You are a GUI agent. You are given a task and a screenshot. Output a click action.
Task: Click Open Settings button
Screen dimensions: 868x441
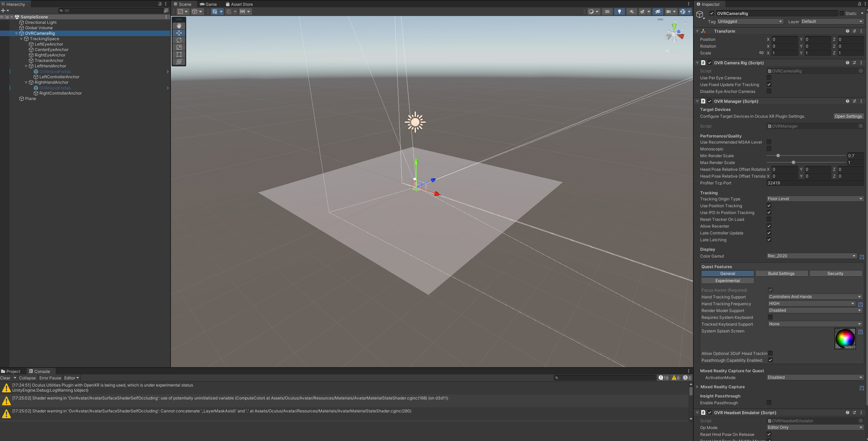click(x=848, y=116)
